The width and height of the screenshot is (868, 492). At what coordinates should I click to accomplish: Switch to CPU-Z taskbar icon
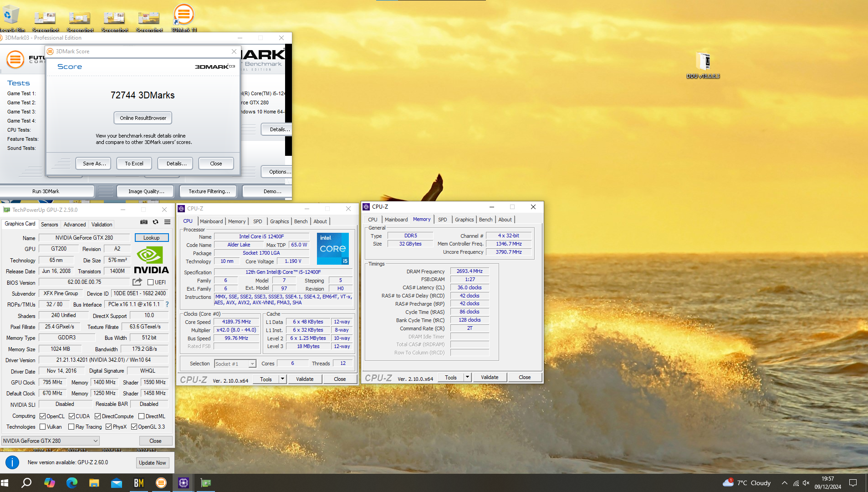pos(184,483)
